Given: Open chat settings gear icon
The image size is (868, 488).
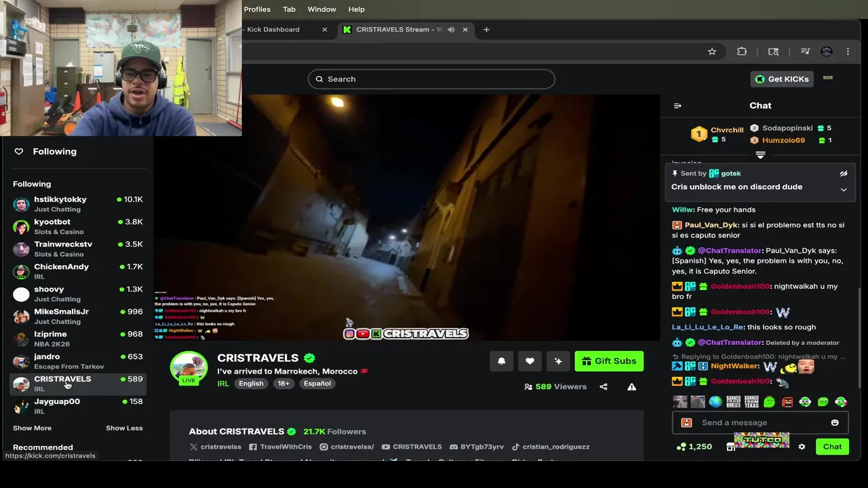Looking at the screenshot, I should point(802,447).
